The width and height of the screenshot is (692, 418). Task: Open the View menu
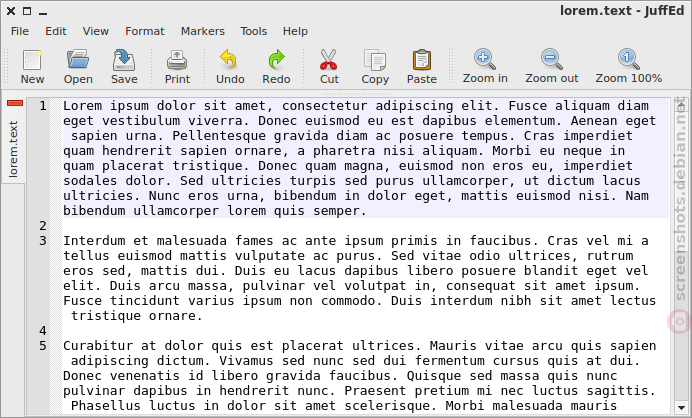tap(95, 31)
